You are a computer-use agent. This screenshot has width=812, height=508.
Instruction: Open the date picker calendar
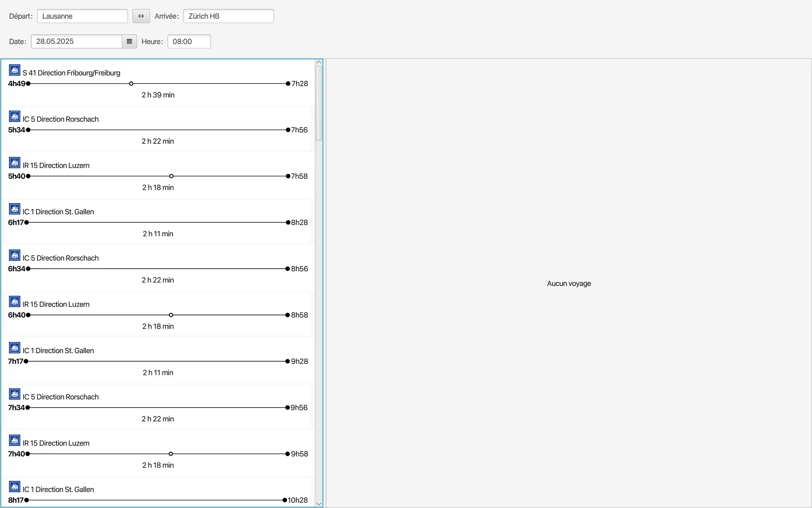(129, 41)
